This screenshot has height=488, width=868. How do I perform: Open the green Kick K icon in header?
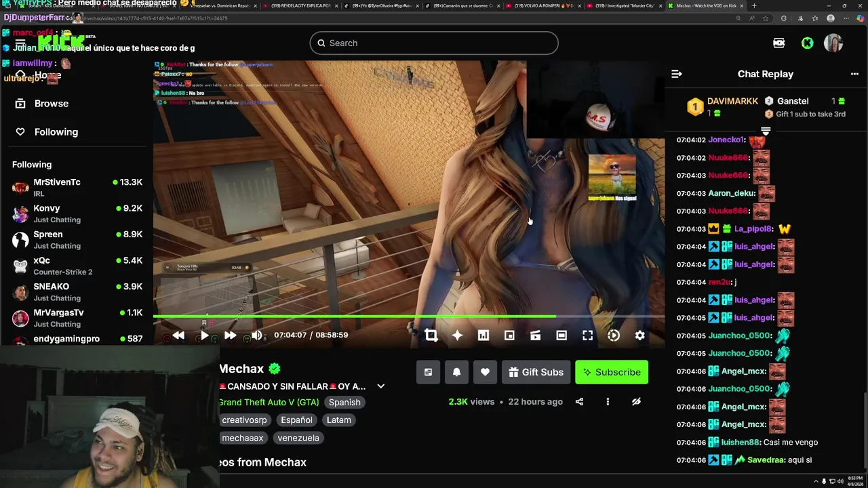(807, 43)
